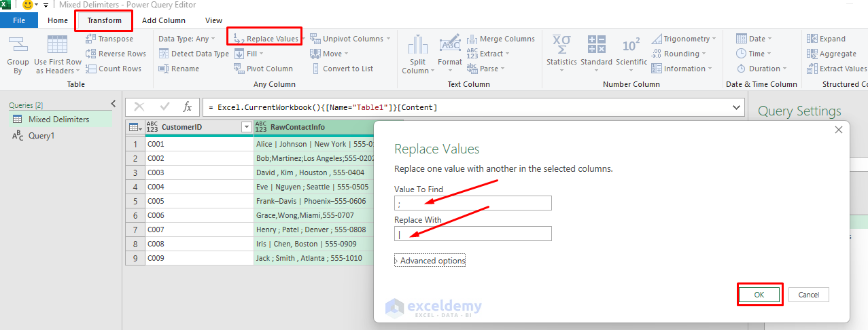Click Convert to List
This screenshot has width=868, height=330.
click(342, 69)
